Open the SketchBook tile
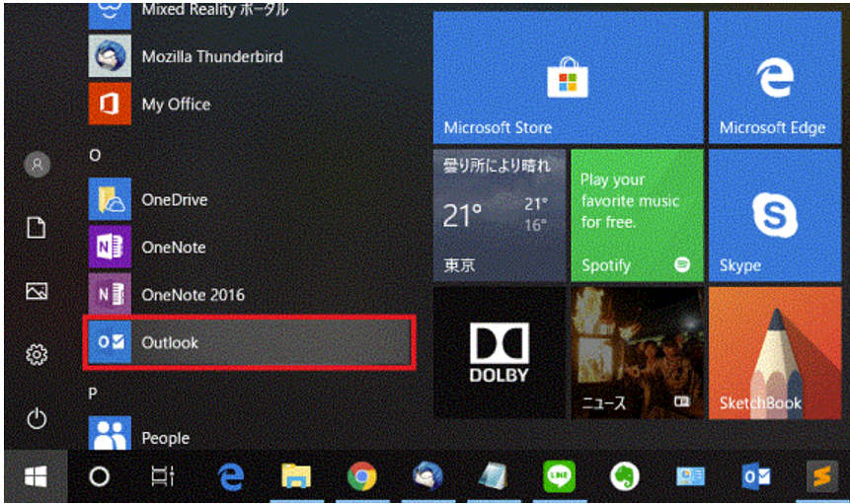This screenshot has width=850, height=504. 775,353
